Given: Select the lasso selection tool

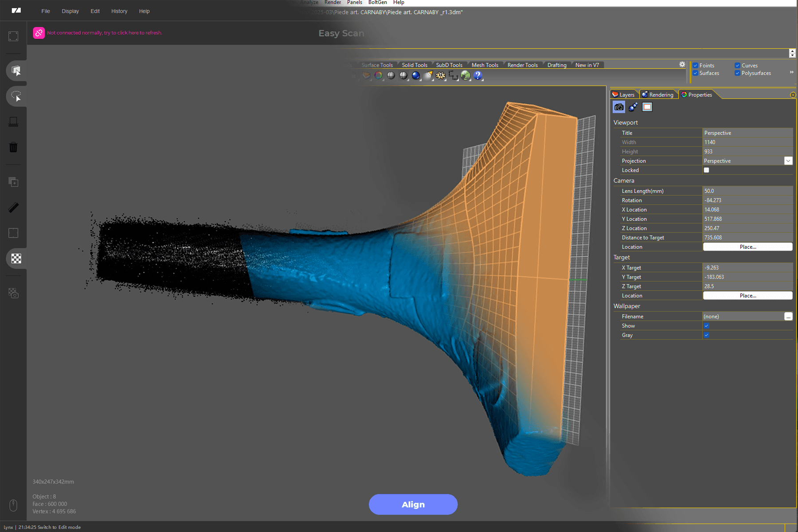Looking at the screenshot, I should click(16, 96).
